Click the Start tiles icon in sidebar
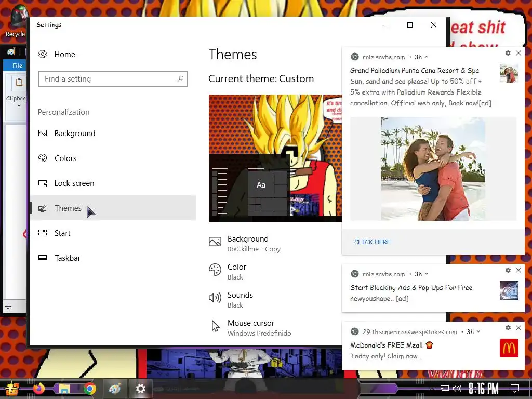The height and width of the screenshot is (399, 532). (x=43, y=233)
